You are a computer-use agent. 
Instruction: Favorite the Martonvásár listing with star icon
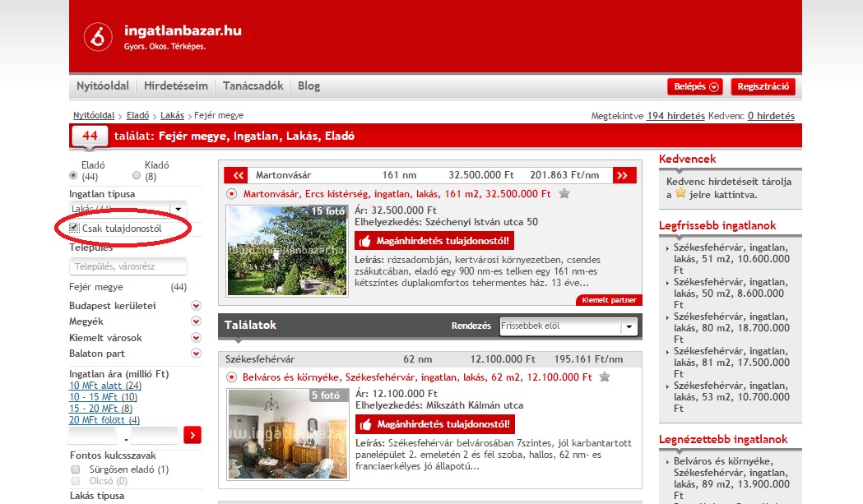coord(564,194)
